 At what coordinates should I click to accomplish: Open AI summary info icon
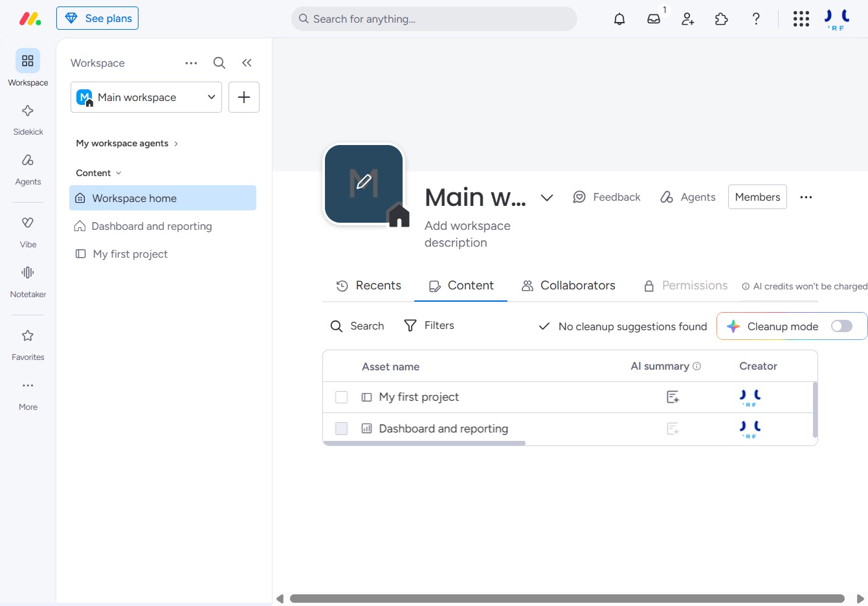(697, 366)
